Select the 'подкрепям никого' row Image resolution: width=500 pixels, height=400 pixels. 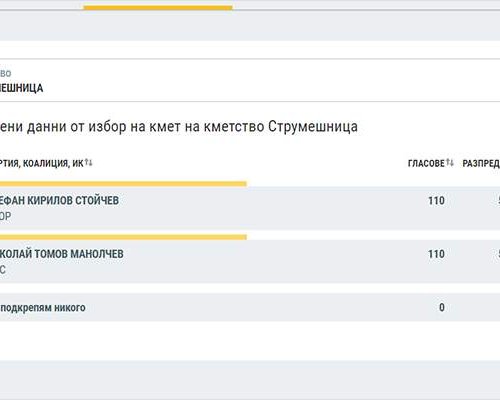(250, 307)
